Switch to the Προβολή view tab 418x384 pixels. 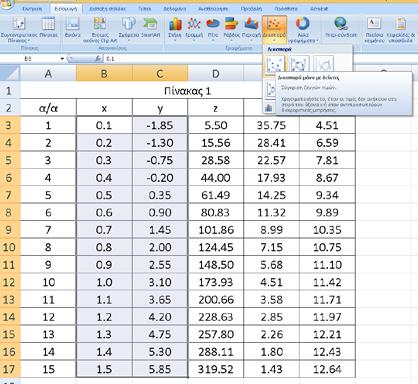(x=251, y=9)
